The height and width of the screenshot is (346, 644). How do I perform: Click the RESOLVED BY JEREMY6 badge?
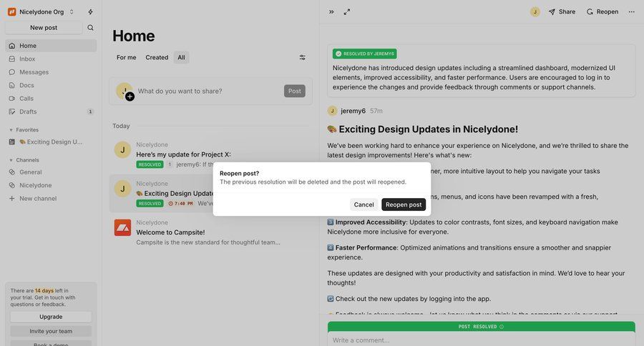365,54
